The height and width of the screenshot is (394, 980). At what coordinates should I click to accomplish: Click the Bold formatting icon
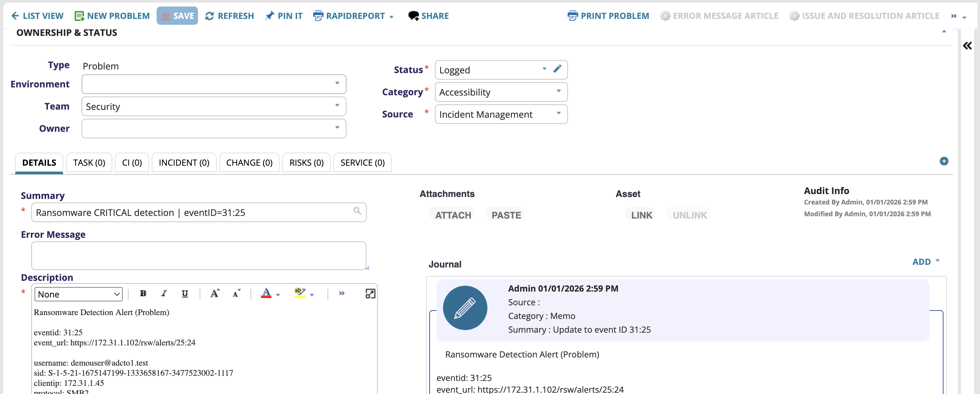point(143,294)
